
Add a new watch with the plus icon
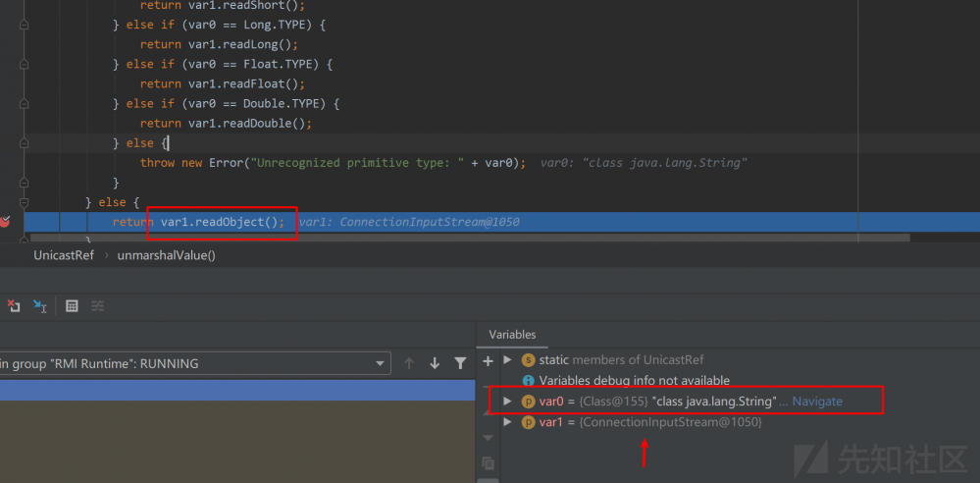[x=489, y=360]
